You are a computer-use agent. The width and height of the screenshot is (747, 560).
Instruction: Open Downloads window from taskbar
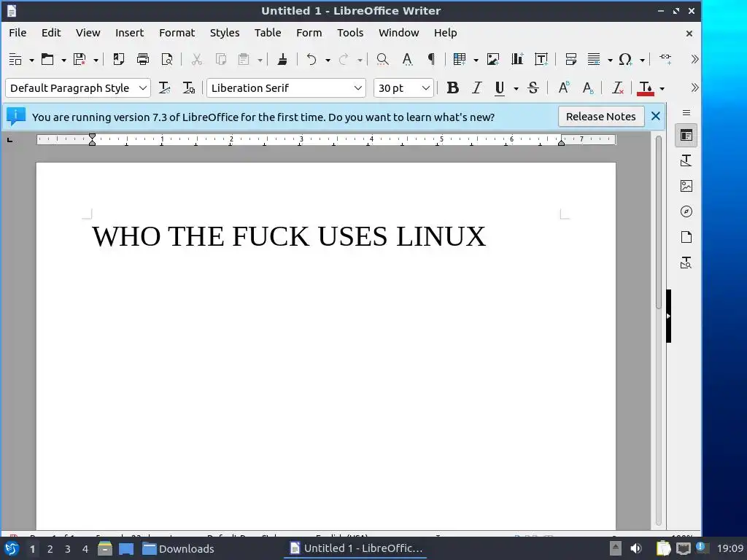pyautogui.click(x=178, y=548)
